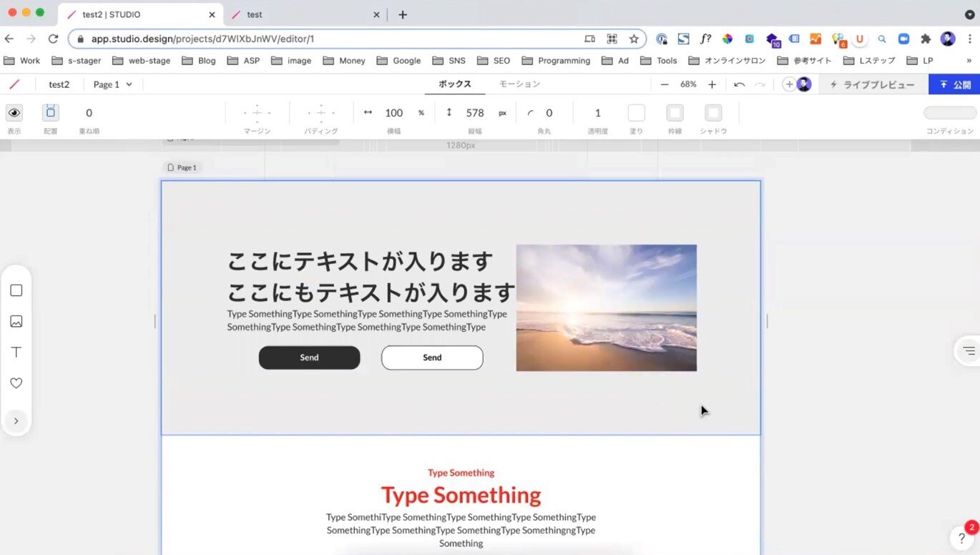Click the blue 公開 publish button
Screen dimensions: 980x555
point(954,84)
